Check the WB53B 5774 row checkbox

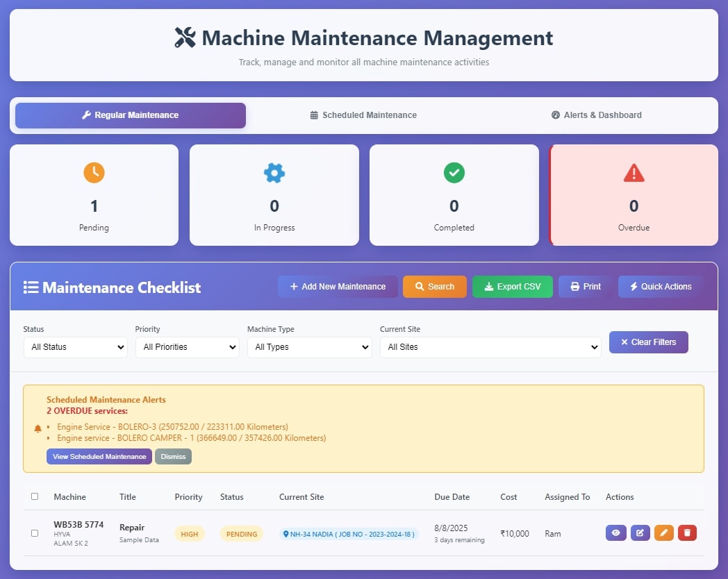pyautogui.click(x=35, y=533)
